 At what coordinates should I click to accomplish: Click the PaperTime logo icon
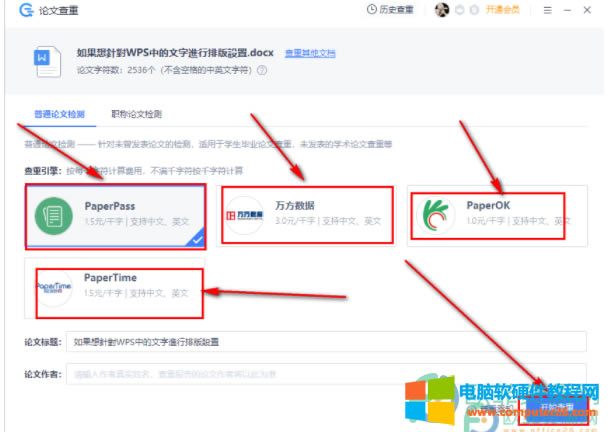[x=54, y=288]
